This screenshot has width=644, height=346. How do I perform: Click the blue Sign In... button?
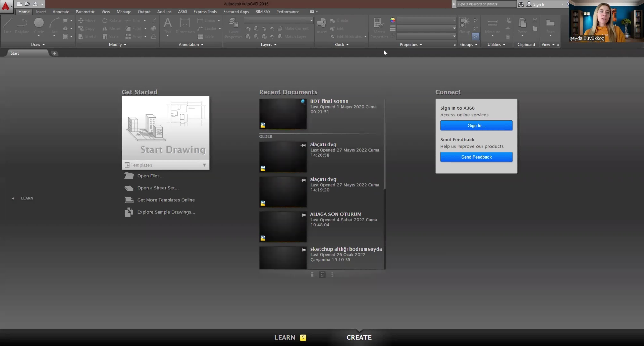point(476,125)
